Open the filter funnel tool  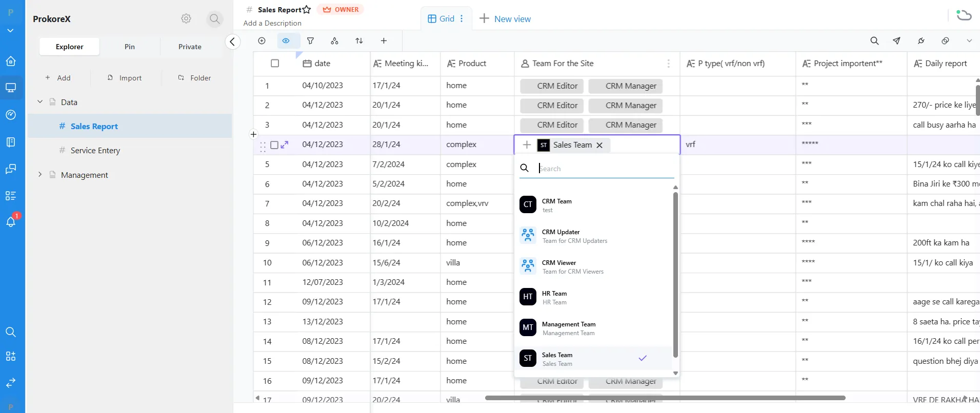pyautogui.click(x=310, y=41)
